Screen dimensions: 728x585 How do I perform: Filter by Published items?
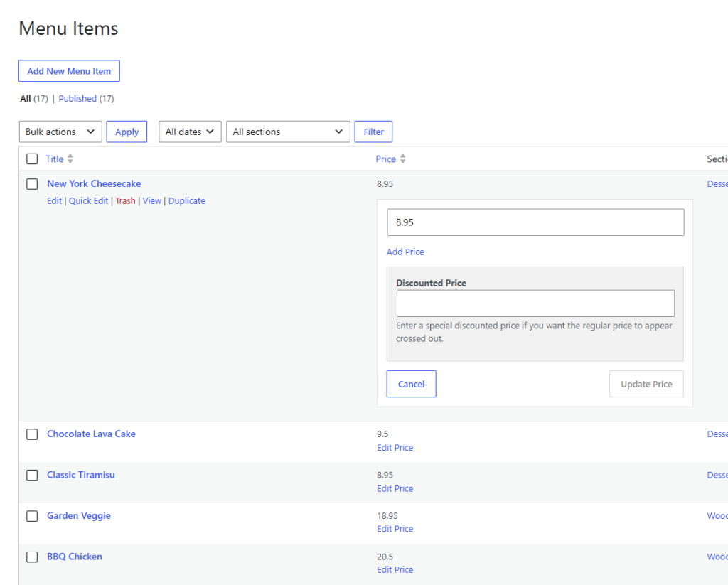tap(77, 98)
